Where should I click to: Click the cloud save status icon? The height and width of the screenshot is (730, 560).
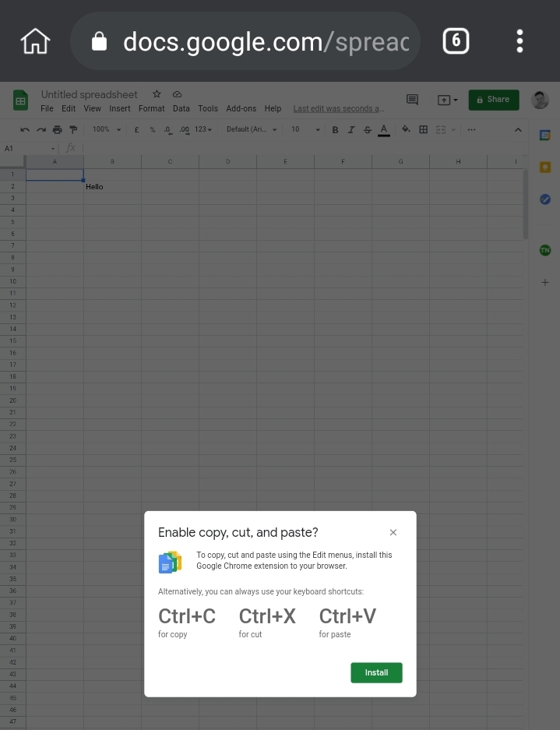177,94
